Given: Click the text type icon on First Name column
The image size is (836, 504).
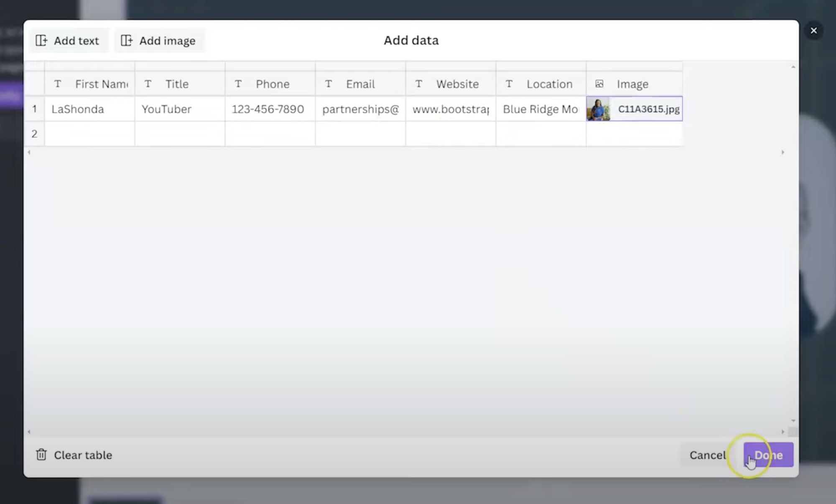Looking at the screenshot, I should (x=58, y=84).
